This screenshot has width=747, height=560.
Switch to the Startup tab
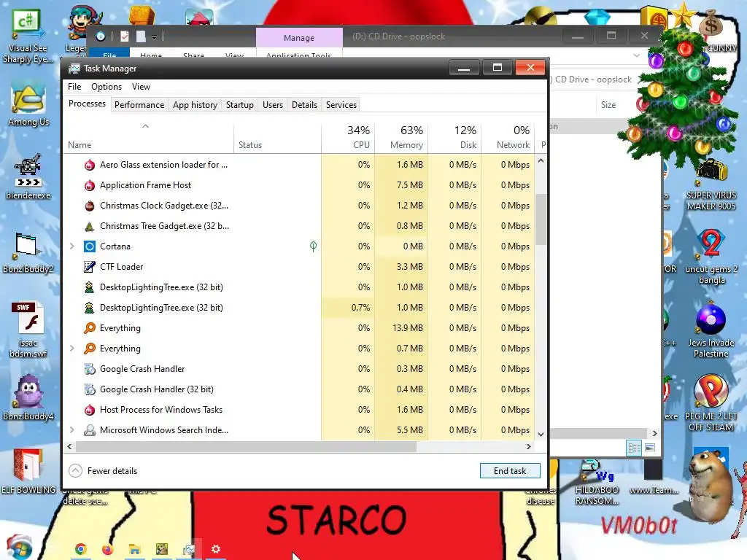coord(239,105)
